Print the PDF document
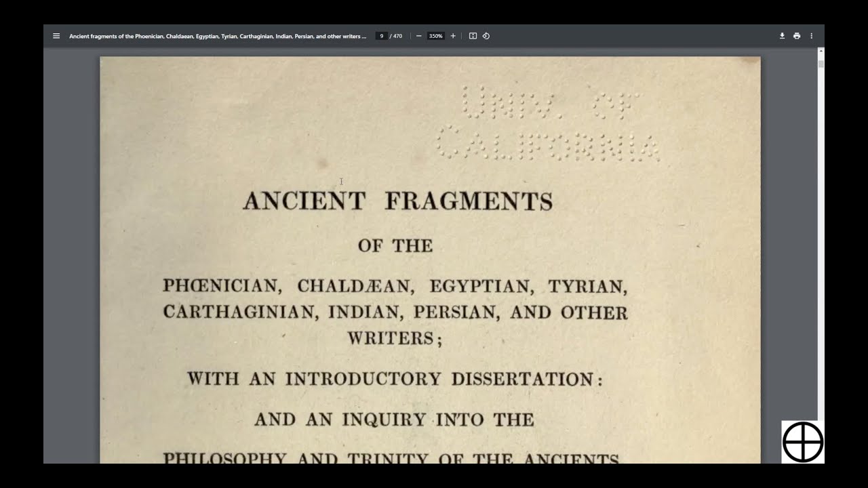The image size is (868, 488). [x=797, y=36]
